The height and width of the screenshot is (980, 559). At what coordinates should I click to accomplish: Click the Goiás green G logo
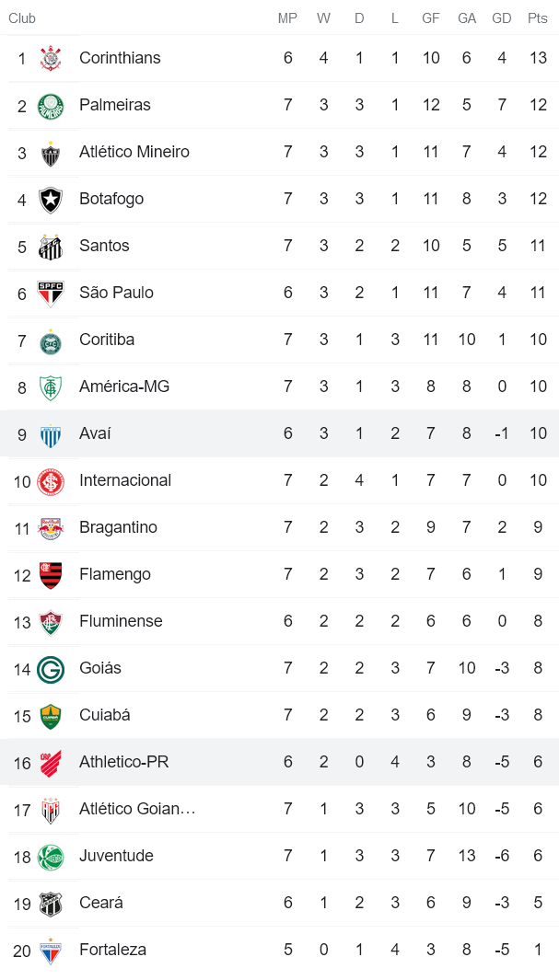tap(51, 669)
